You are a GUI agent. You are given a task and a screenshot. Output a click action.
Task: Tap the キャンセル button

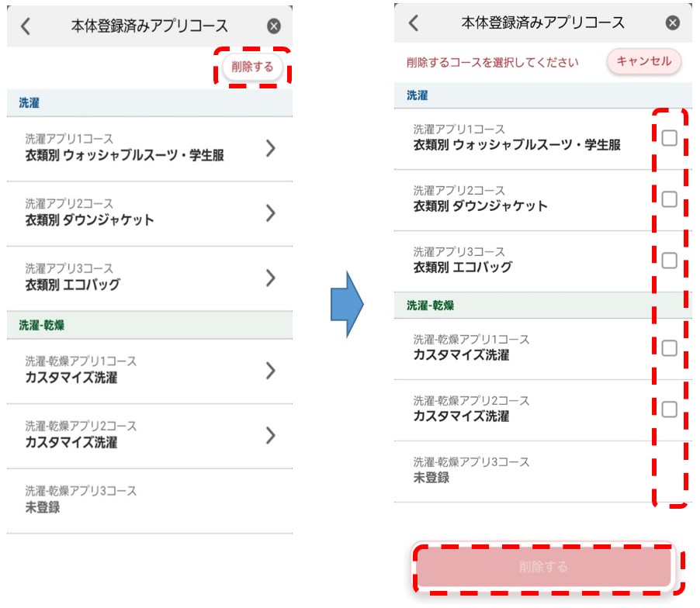click(x=644, y=61)
